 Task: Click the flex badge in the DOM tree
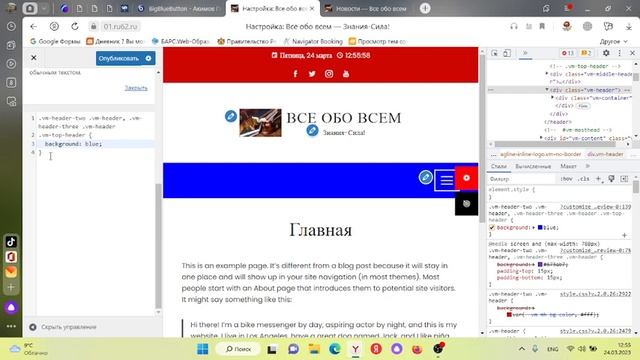583,106
